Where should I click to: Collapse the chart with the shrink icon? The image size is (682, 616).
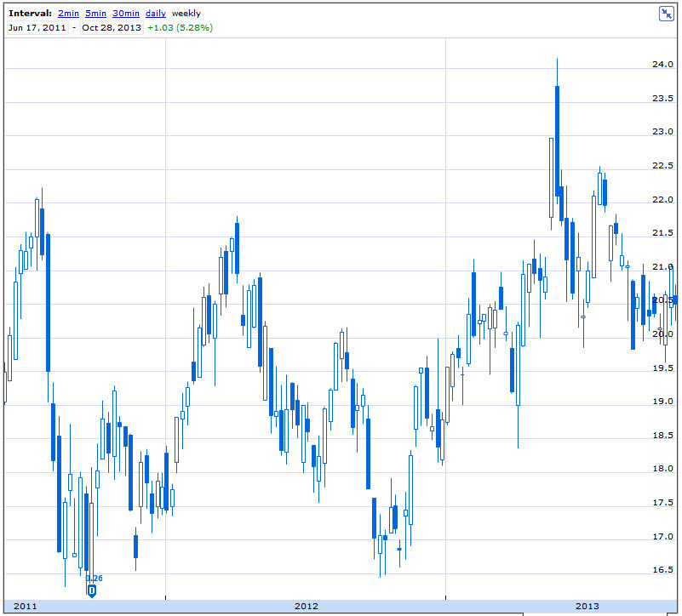coord(667,14)
